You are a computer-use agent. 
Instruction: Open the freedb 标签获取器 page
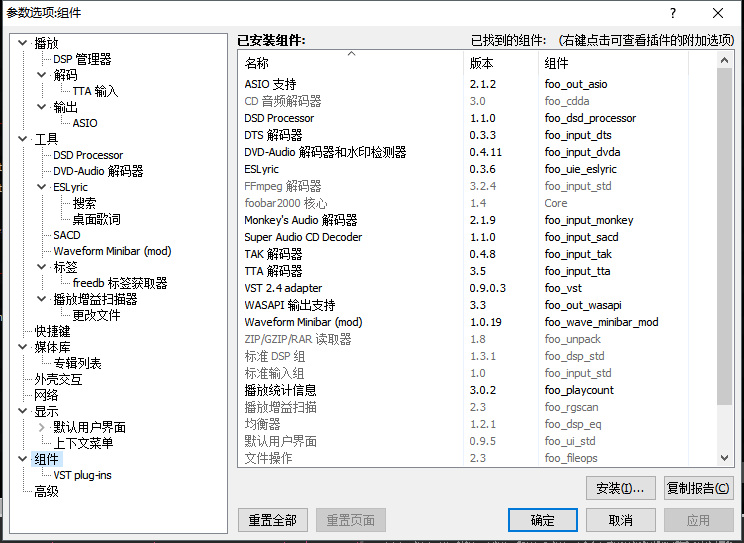(x=120, y=283)
